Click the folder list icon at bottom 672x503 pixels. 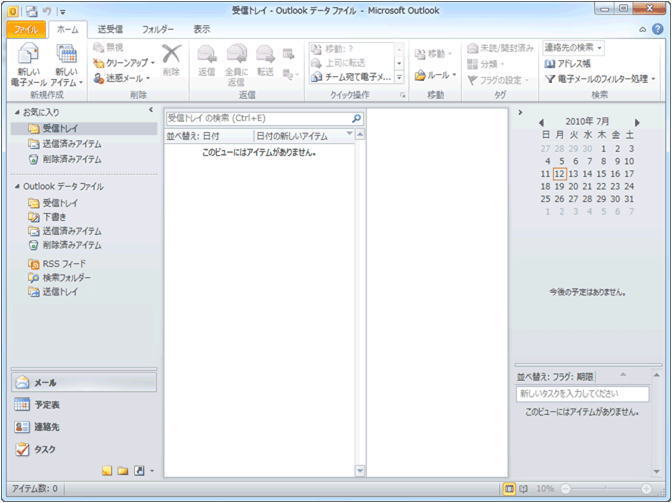(123, 471)
